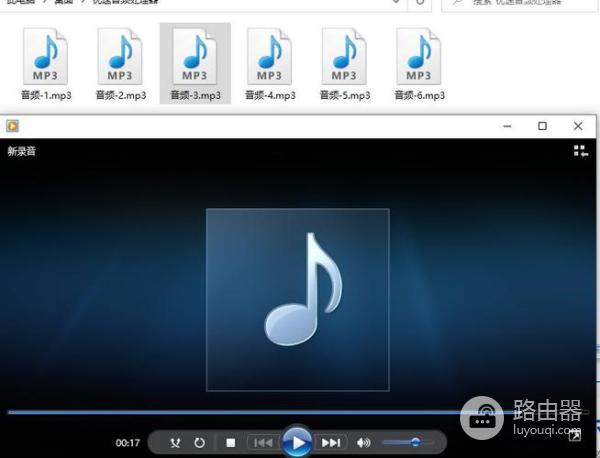The image size is (600, 458).
Task: Adjust the volume slider handle
Action: pyautogui.click(x=415, y=442)
